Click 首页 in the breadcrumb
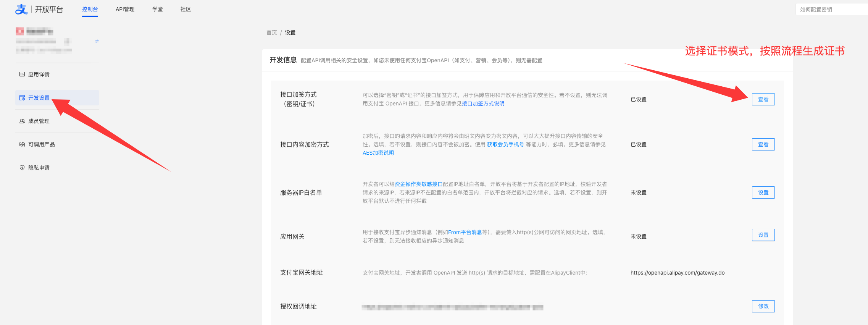The height and width of the screenshot is (325, 868). pyautogui.click(x=272, y=32)
